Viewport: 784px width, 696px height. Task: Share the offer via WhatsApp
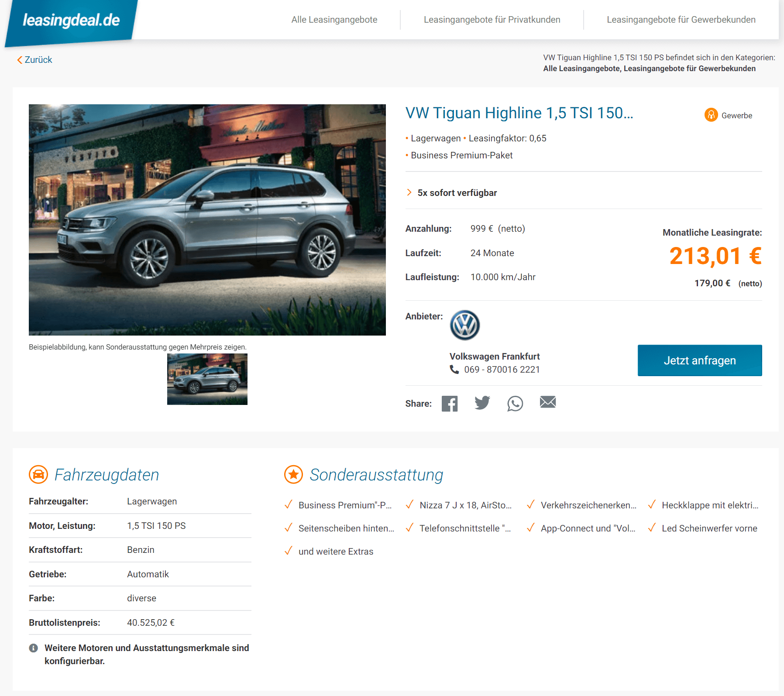(515, 404)
